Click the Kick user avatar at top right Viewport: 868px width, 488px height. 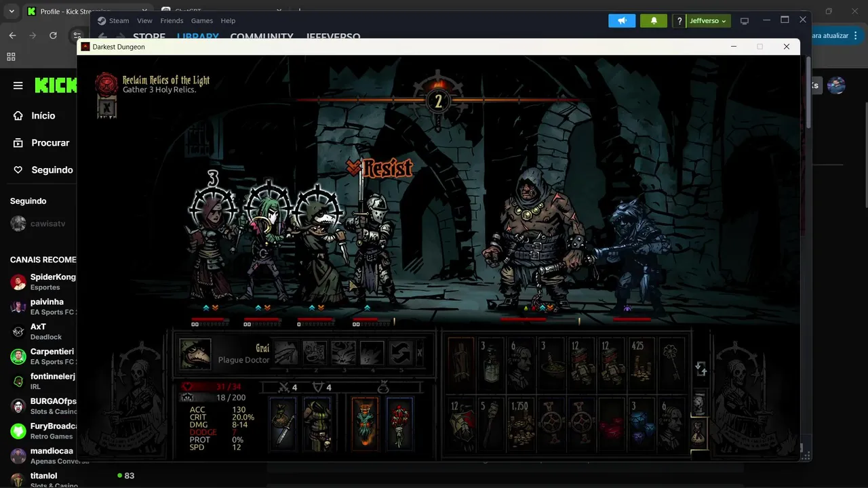[836, 85]
